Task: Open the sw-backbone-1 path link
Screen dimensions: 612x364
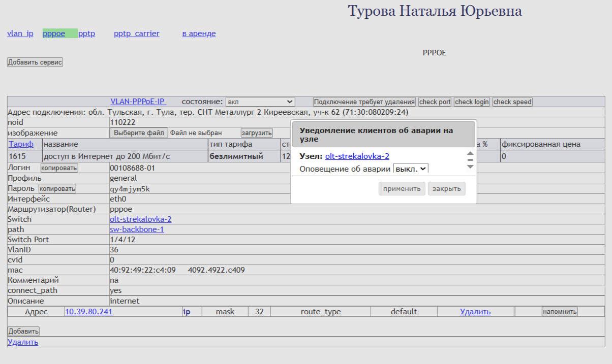Action: click(x=137, y=229)
